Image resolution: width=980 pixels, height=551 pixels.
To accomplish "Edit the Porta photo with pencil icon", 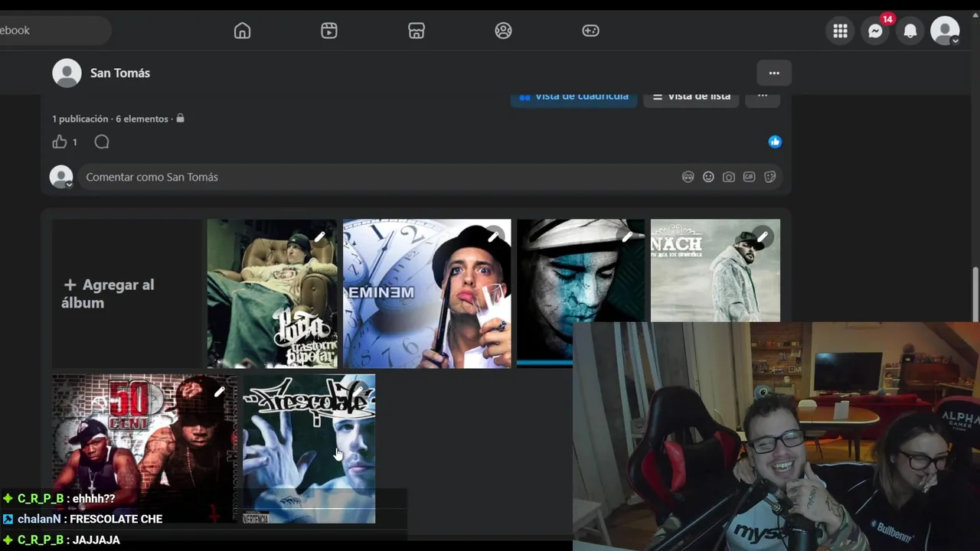I will [x=320, y=236].
